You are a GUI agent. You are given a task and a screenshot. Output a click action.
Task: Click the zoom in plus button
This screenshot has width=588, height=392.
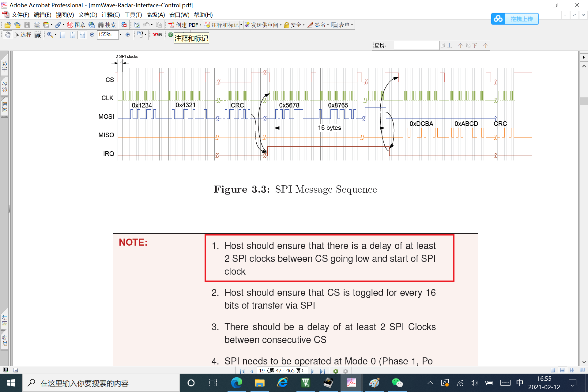(128, 35)
